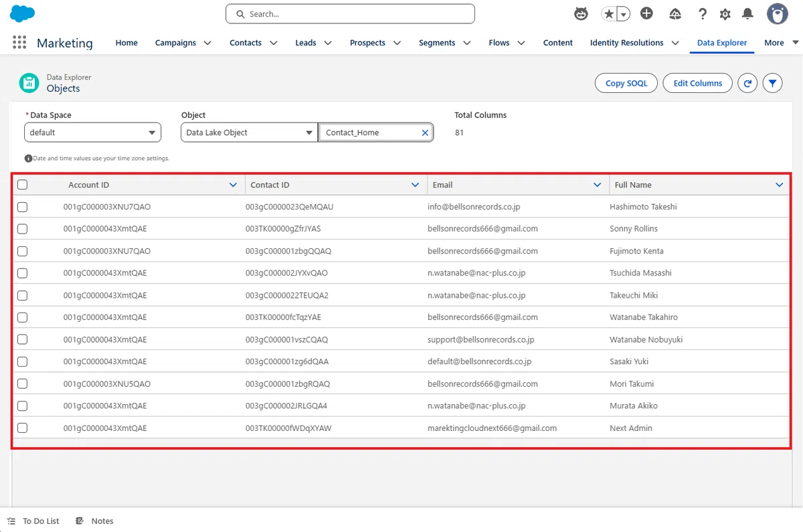
Task: Select the Sonny Rollins row checkbox
Action: pos(22,229)
